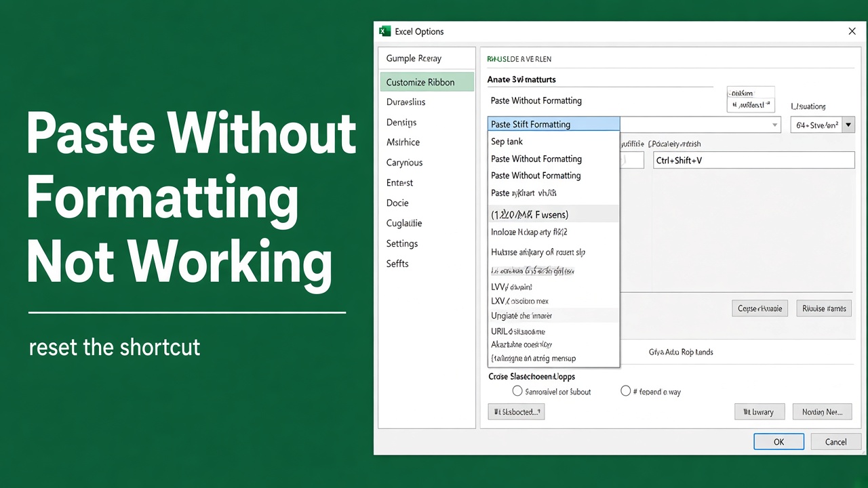This screenshot has height=488, width=868.
Task: Click the lavrary button
Action: [759, 411]
